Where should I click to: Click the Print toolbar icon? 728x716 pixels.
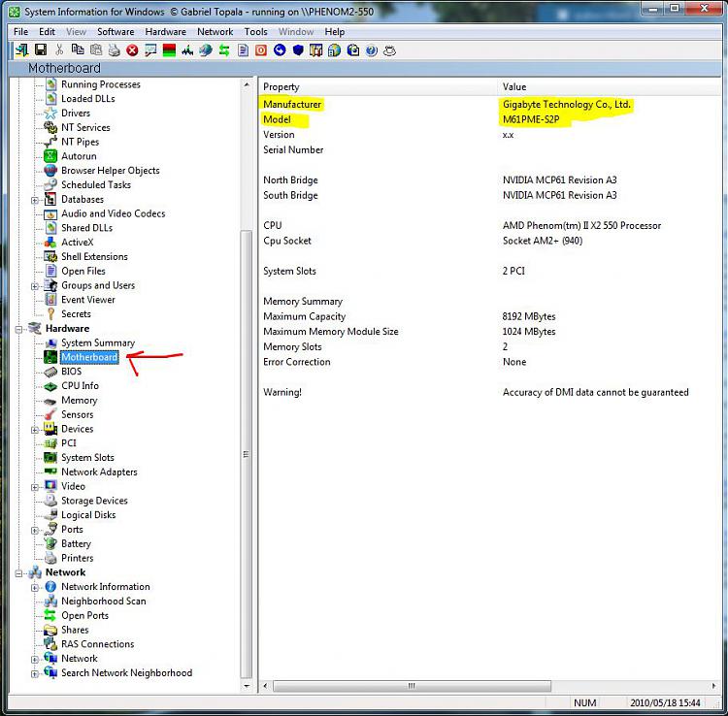pyautogui.click(x=115, y=50)
